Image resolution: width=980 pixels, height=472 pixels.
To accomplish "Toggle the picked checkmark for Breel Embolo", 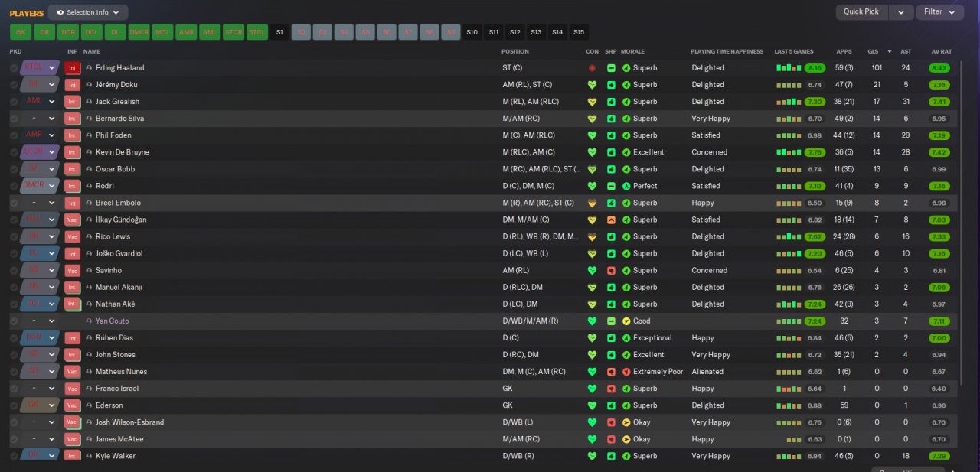I will [x=14, y=203].
